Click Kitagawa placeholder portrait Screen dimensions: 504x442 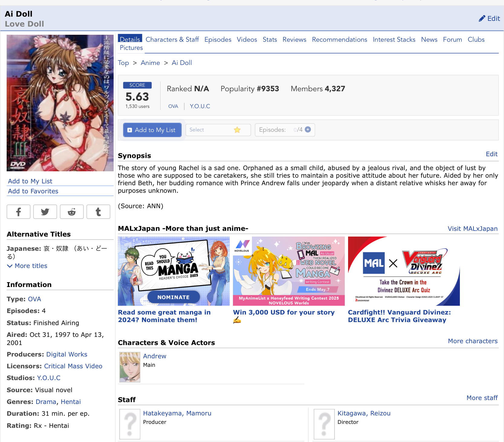[324, 424]
